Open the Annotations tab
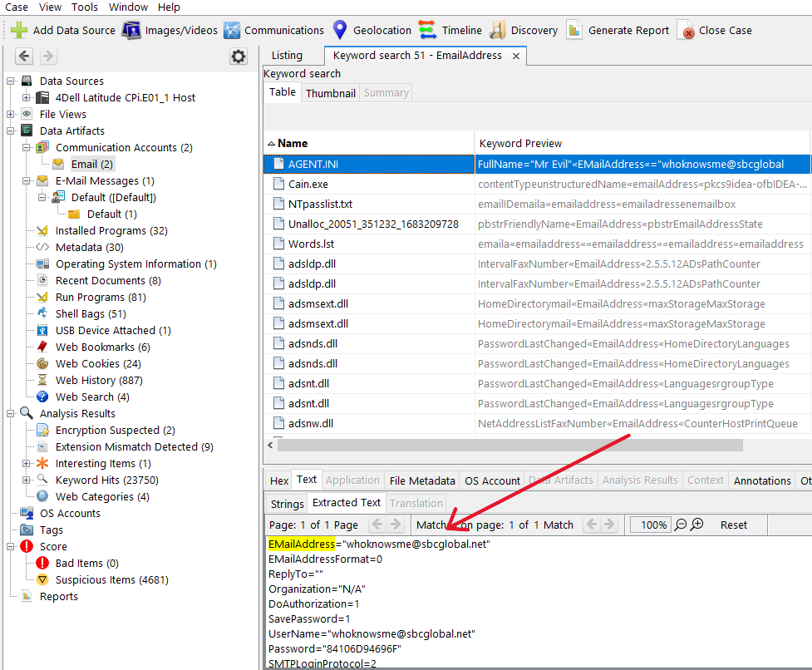Image resolution: width=812 pixels, height=670 pixels. click(x=762, y=480)
